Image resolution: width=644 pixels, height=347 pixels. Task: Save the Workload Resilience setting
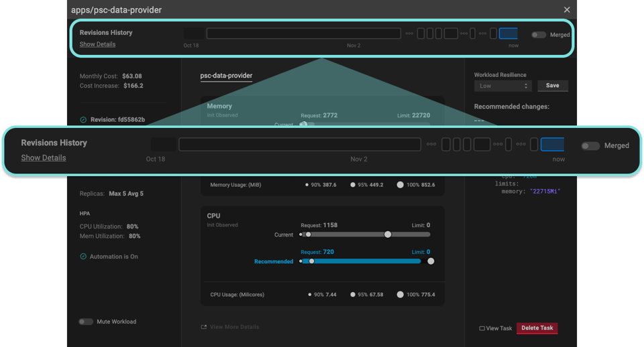tap(552, 85)
